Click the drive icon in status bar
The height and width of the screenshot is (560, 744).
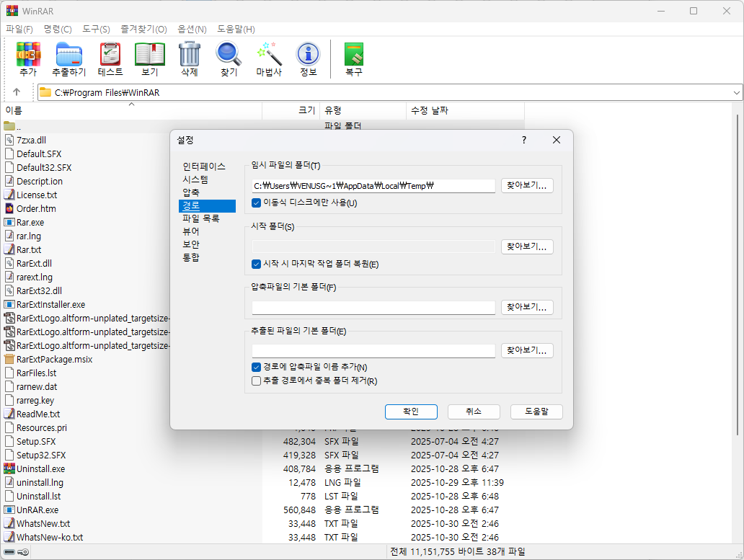[x=9, y=552]
